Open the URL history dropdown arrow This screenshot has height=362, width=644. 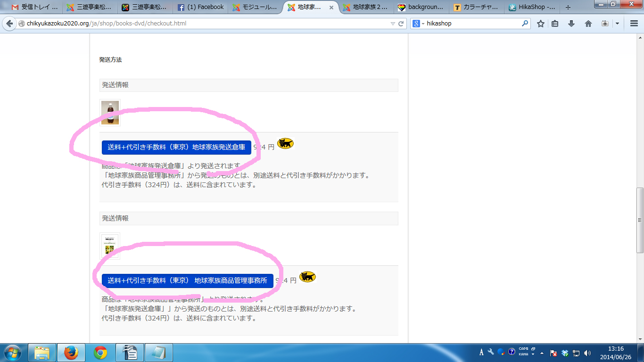(393, 24)
